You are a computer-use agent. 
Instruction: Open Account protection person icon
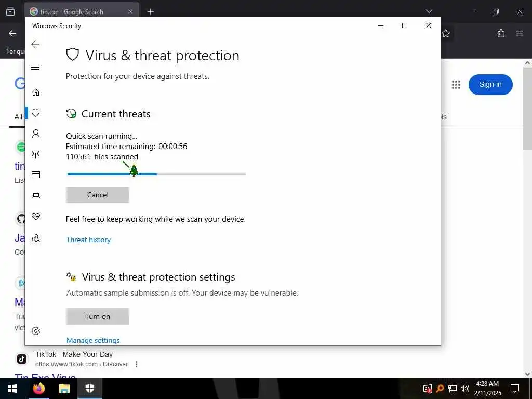pos(36,134)
